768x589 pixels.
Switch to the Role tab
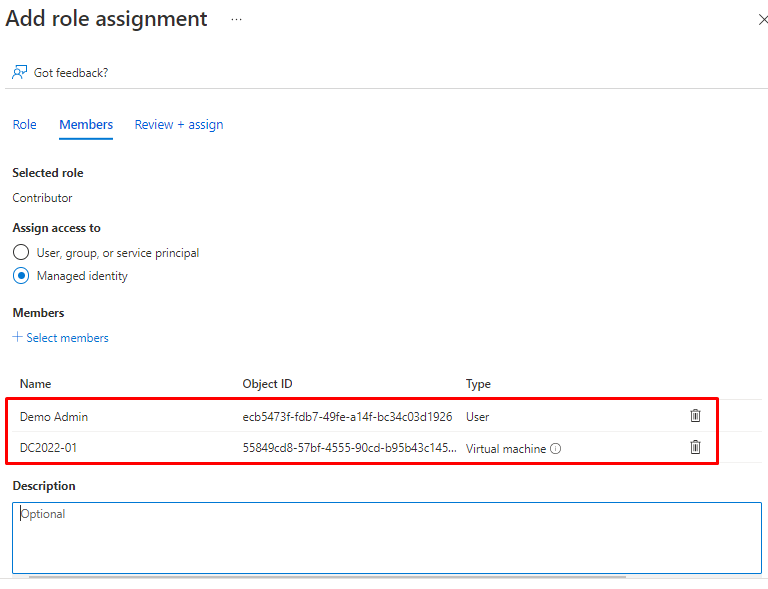point(24,125)
